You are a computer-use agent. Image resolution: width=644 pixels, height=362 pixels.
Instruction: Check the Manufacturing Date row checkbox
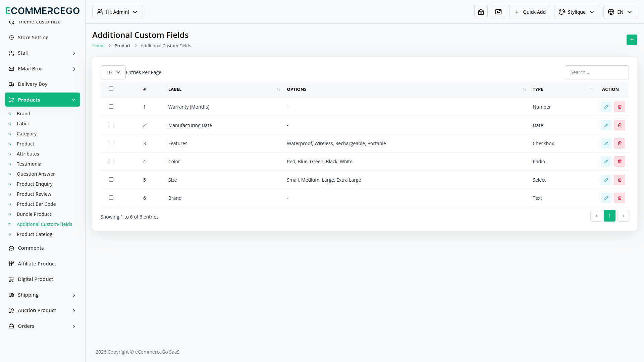(x=111, y=125)
